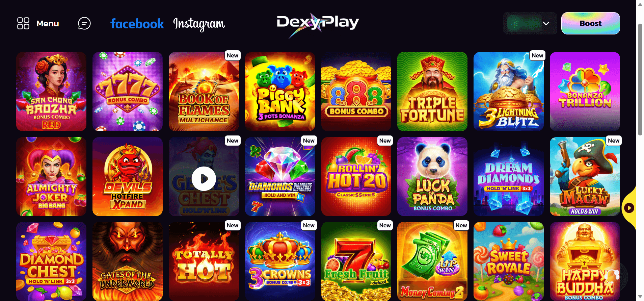This screenshot has height=301, width=644.
Task: Open the Menu grid icon
Action: click(23, 23)
